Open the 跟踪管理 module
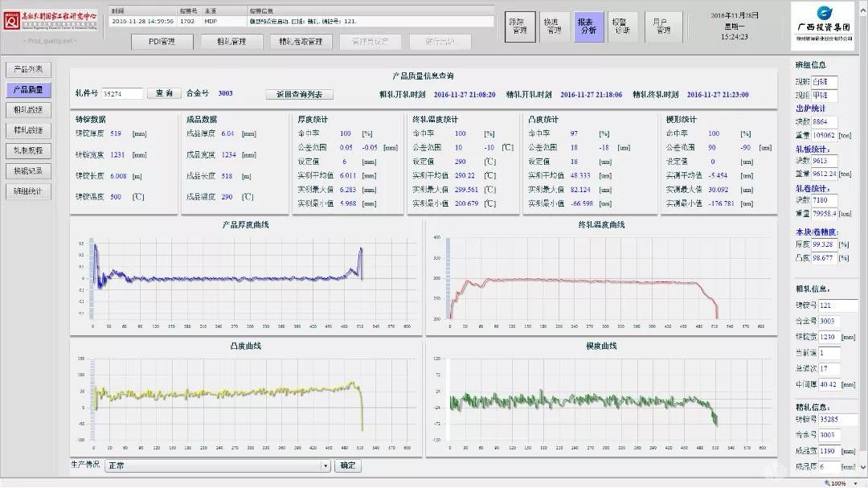This screenshot has width=868, height=488. tap(520, 27)
